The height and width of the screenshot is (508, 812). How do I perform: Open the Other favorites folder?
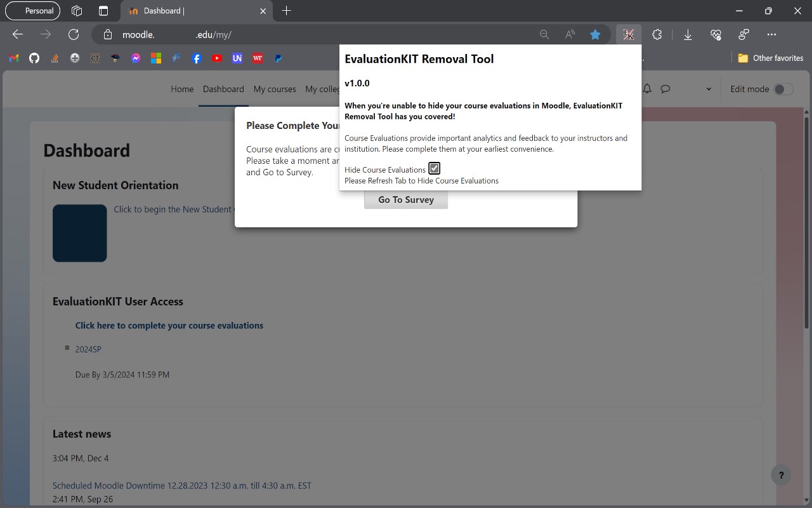pyautogui.click(x=771, y=58)
